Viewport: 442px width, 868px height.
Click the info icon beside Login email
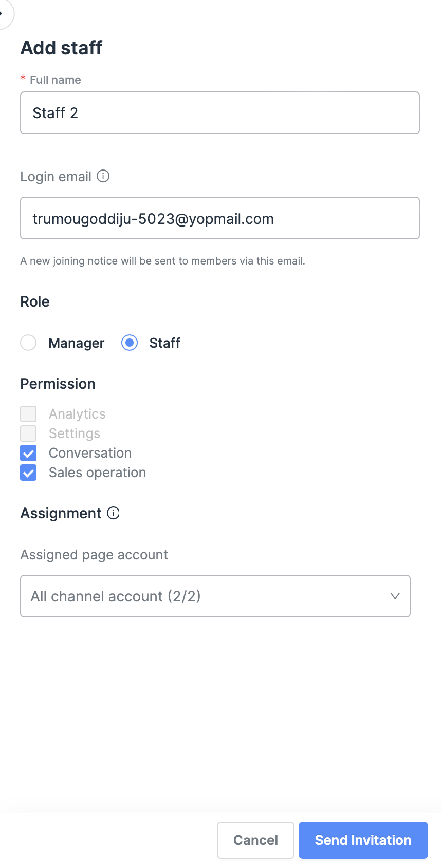pos(103,176)
